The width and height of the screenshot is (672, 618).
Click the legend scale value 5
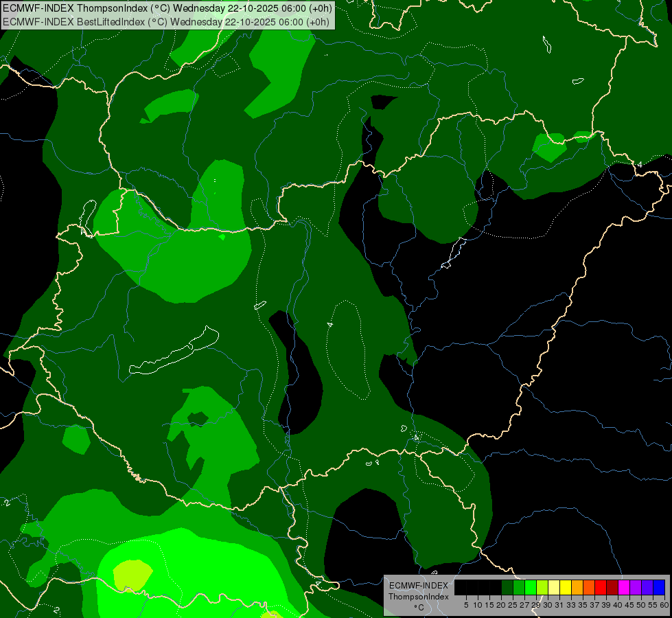point(466,605)
